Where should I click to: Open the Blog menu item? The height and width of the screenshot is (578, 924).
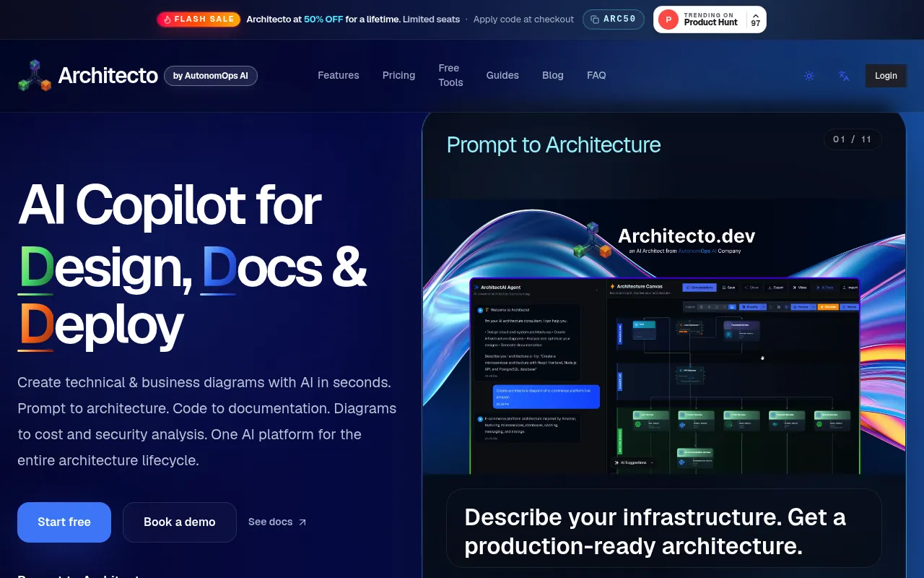click(x=553, y=75)
